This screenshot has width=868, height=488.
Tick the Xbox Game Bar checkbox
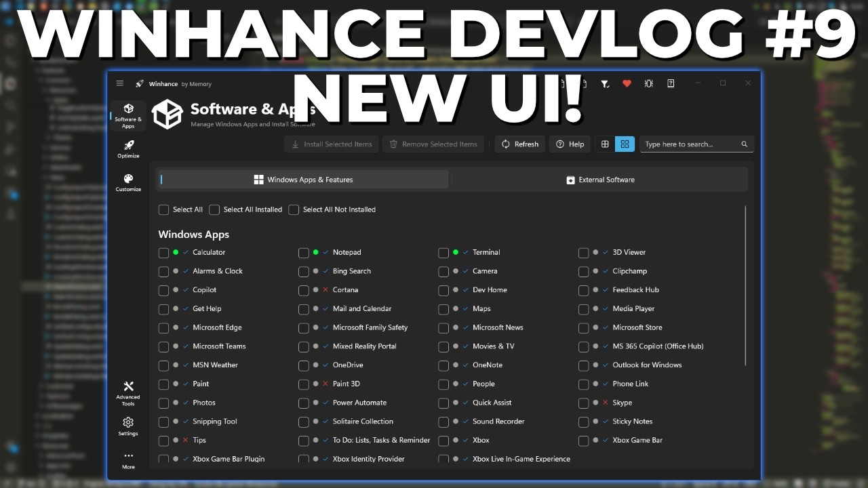coord(583,441)
